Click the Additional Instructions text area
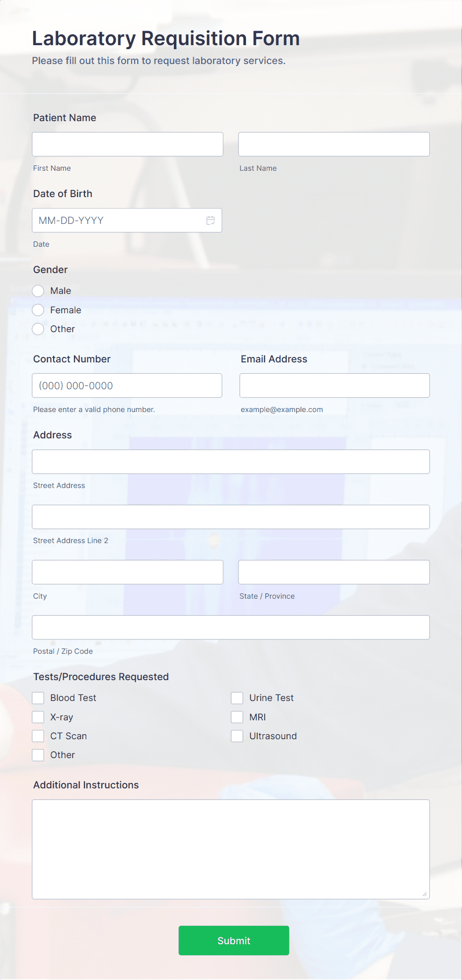This screenshot has width=462, height=980. [231, 849]
